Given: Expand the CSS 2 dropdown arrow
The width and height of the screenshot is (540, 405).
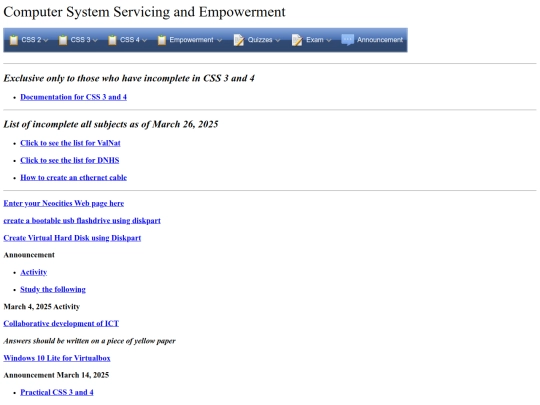Looking at the screenshot, I should click(46, 40).
